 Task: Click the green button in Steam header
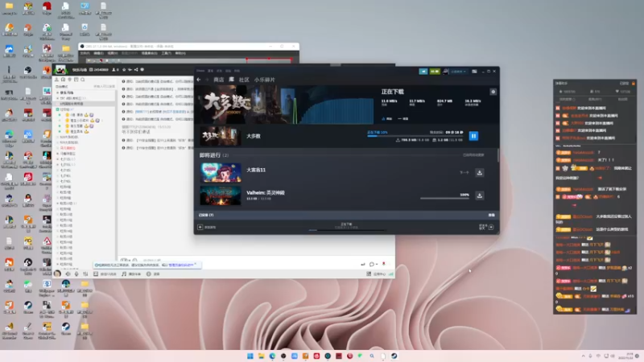435,72
